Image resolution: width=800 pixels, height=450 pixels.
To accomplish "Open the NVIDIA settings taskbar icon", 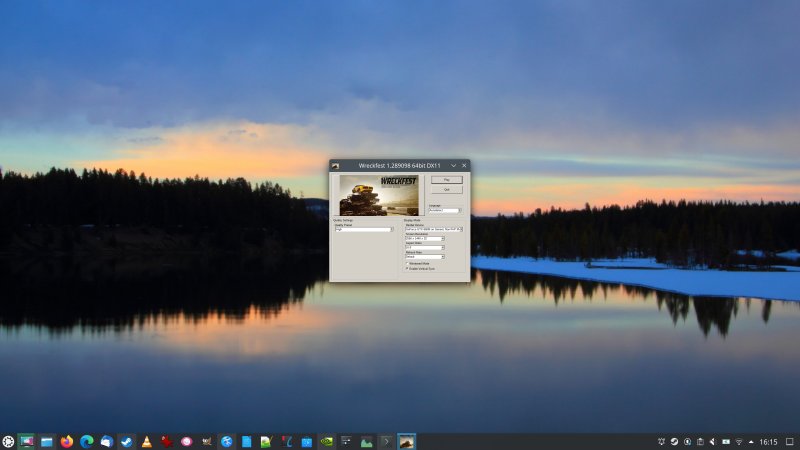I will (x=326, y=441).
